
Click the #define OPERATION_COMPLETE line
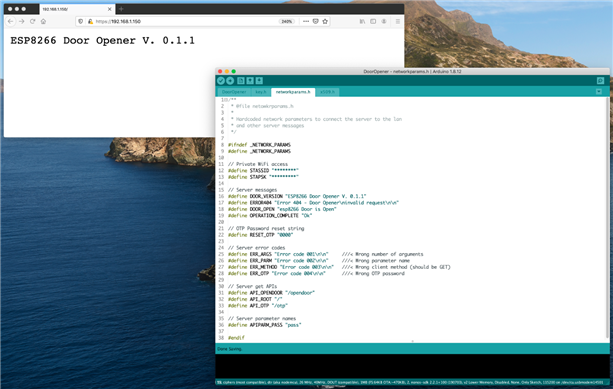270,215
